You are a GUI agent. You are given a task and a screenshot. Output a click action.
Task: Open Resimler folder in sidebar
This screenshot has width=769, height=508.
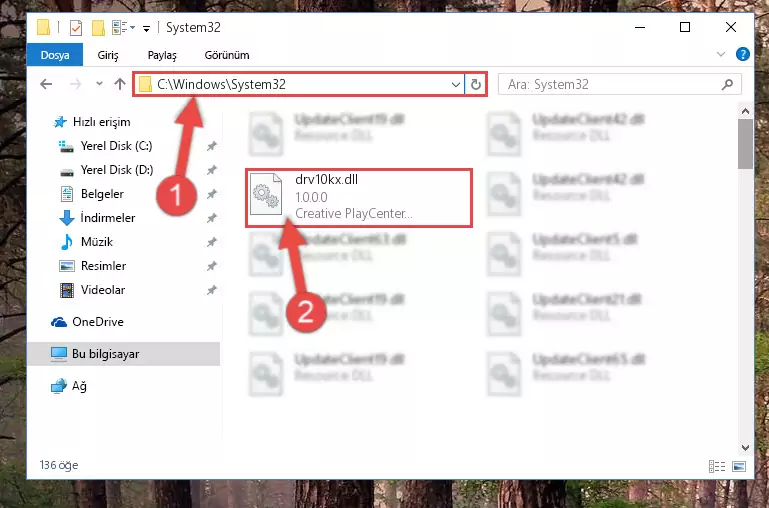[103, 266]
